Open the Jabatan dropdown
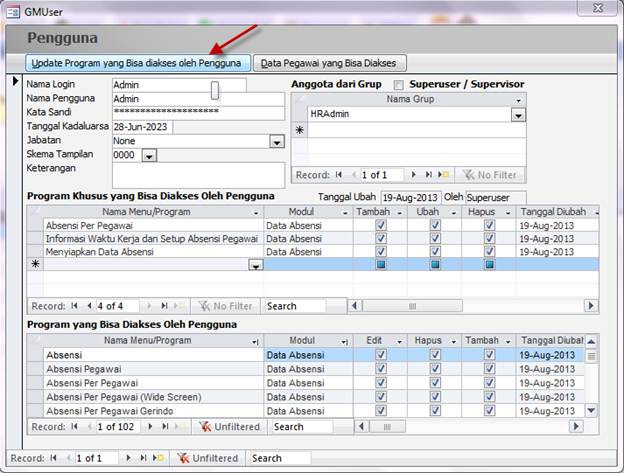The image size is (624, 473). [x=277, y=141]
